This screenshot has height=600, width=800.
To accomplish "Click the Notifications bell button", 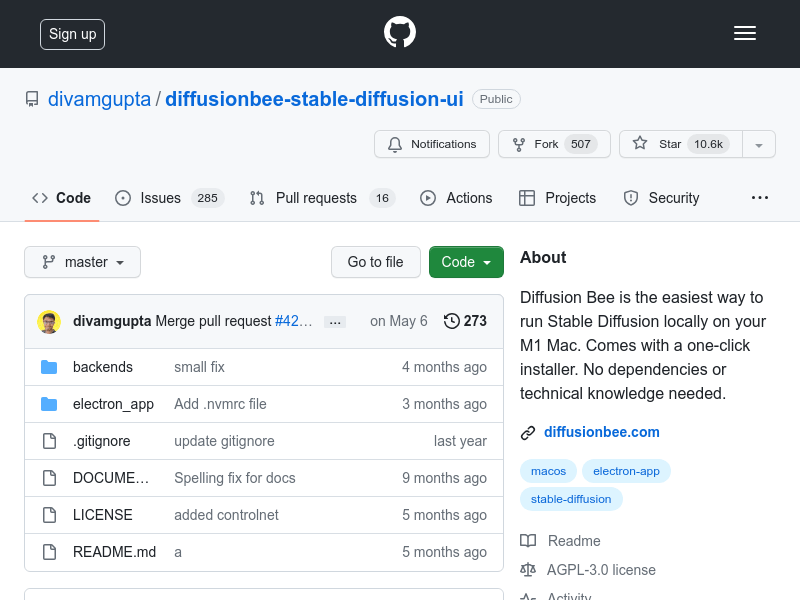I will click(x=432, y=144).
